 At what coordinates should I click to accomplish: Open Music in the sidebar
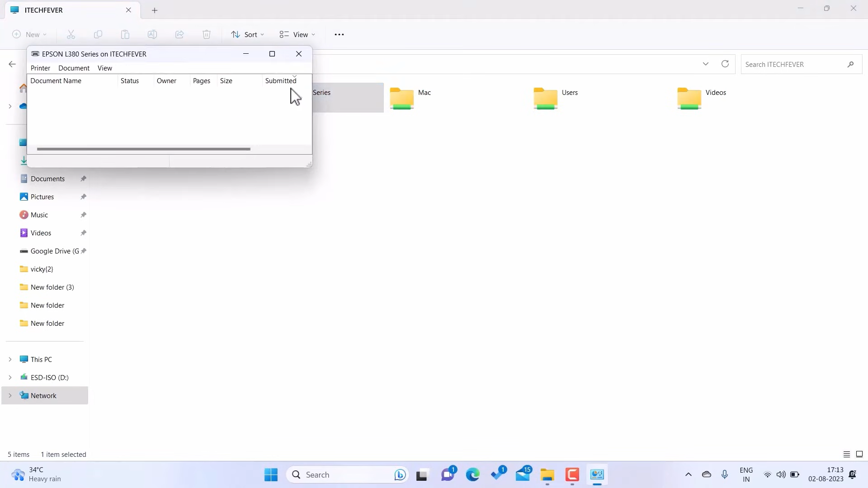coord(39,215)
